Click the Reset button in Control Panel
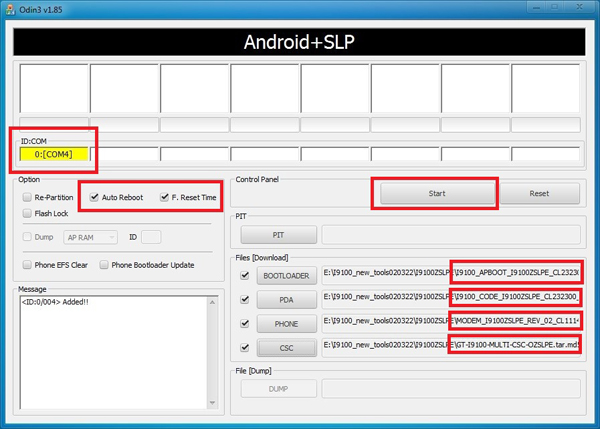Screen dimensions: 600x429 (x=538, y=194)
